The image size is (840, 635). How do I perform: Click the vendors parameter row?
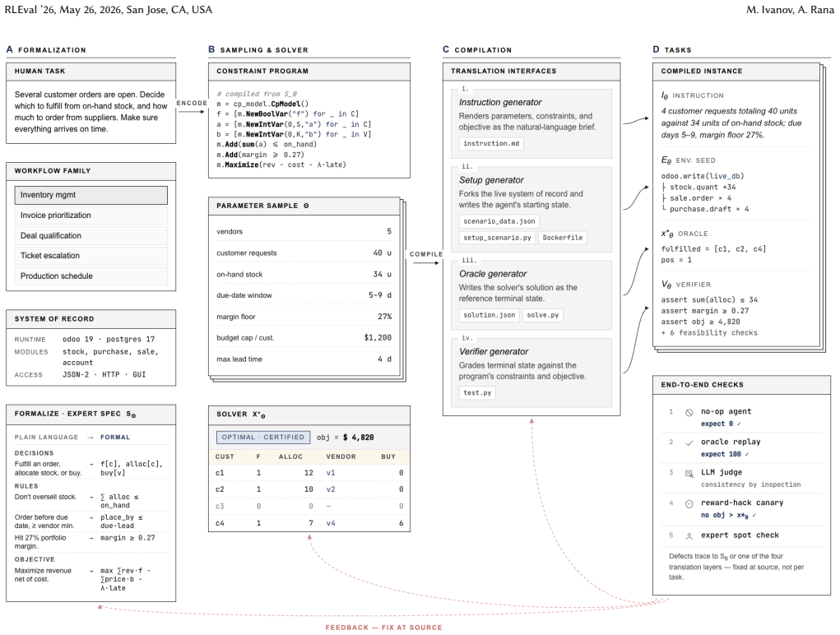click(x=304, y=231)
